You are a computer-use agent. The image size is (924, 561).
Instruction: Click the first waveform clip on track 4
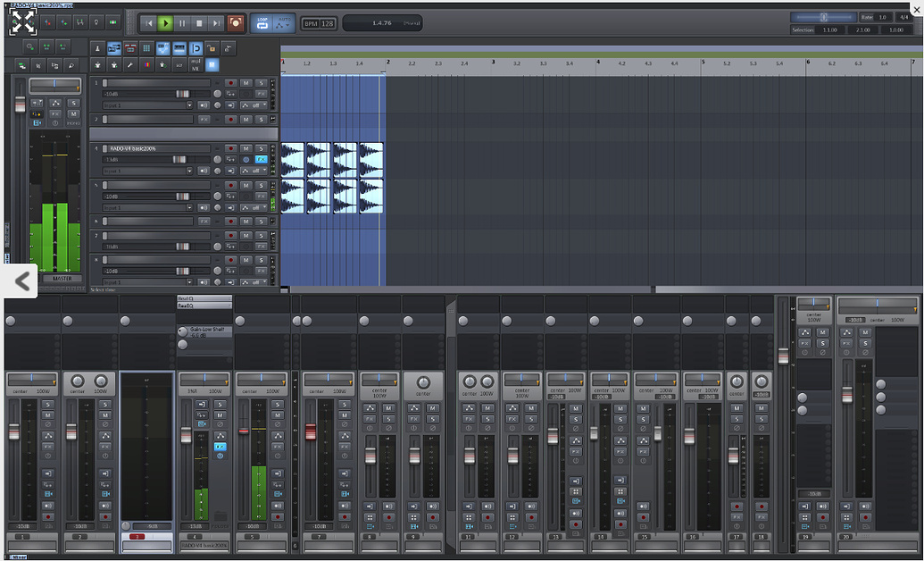pos(293,159)
